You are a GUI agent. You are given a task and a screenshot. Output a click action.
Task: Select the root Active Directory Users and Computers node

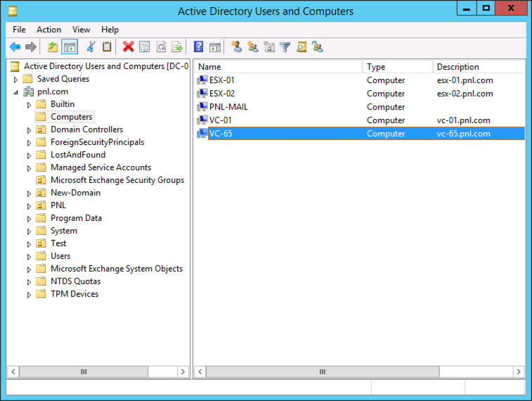tap(106, 66)
